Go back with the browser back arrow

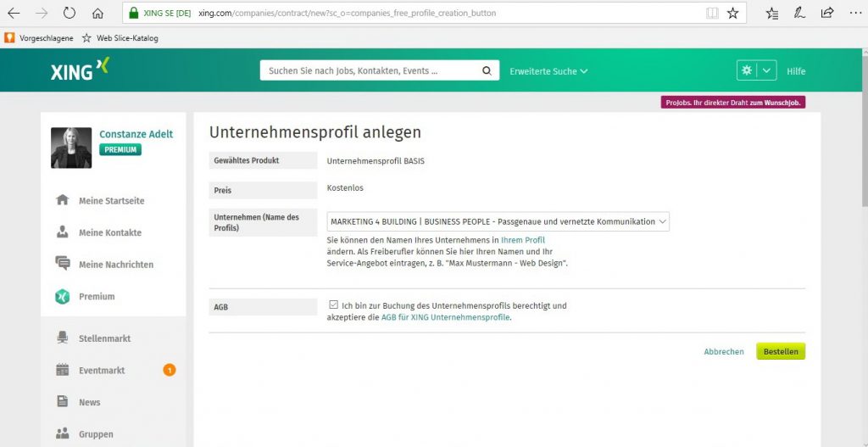tap(14, 14)
